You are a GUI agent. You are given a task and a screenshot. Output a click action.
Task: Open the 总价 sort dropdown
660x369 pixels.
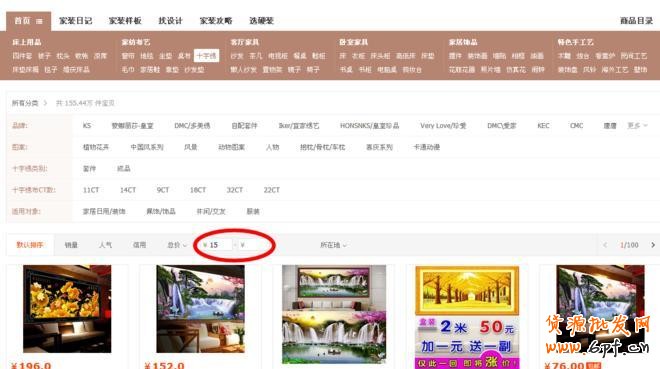click(x=177, y=245)
